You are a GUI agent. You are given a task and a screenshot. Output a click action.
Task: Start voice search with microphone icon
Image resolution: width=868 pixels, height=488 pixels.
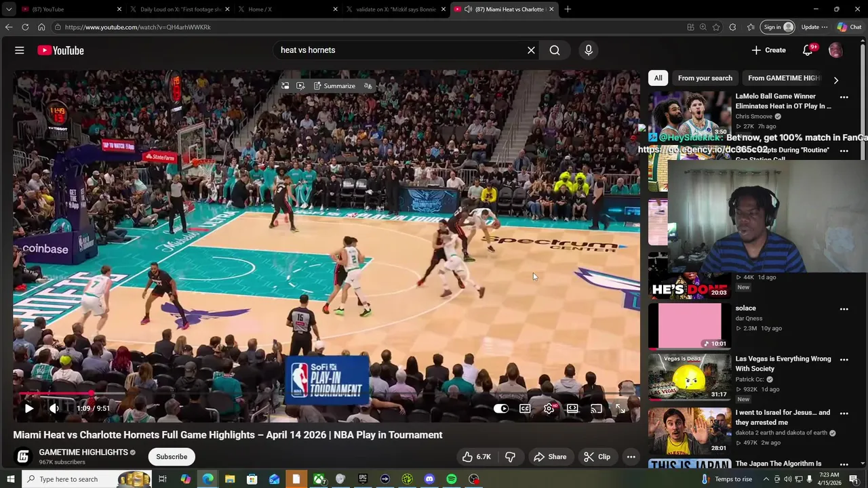click(x=588, y=50)
